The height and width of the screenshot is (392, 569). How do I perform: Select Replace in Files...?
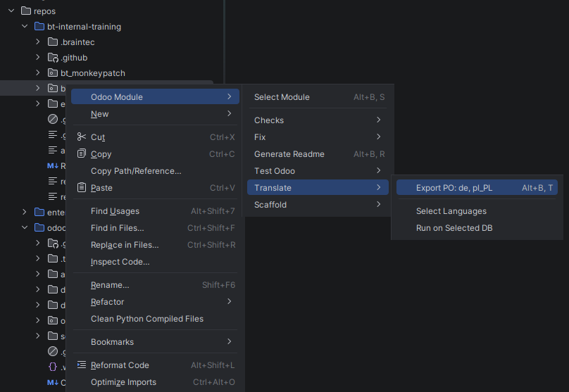click(x=156, y=245)
